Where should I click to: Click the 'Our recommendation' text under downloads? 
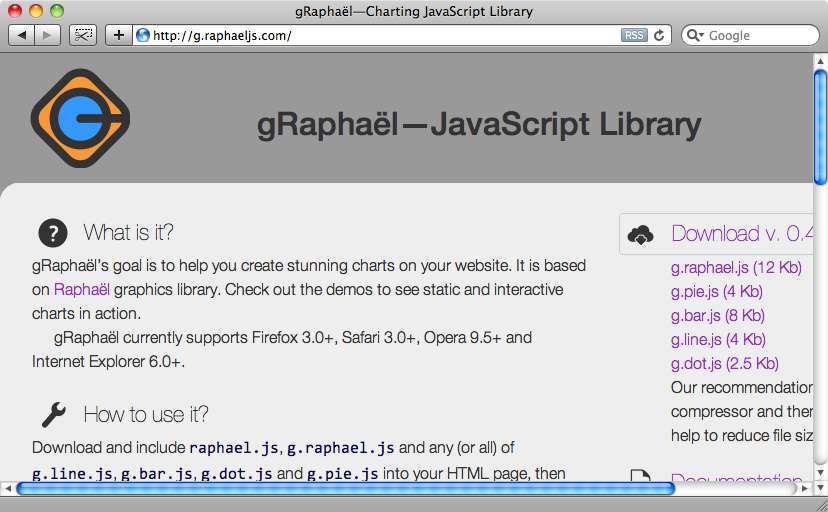742,387
